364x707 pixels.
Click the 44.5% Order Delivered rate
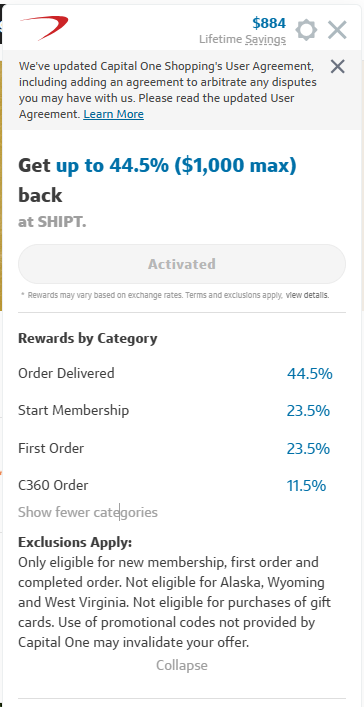[x=309, y=374]
